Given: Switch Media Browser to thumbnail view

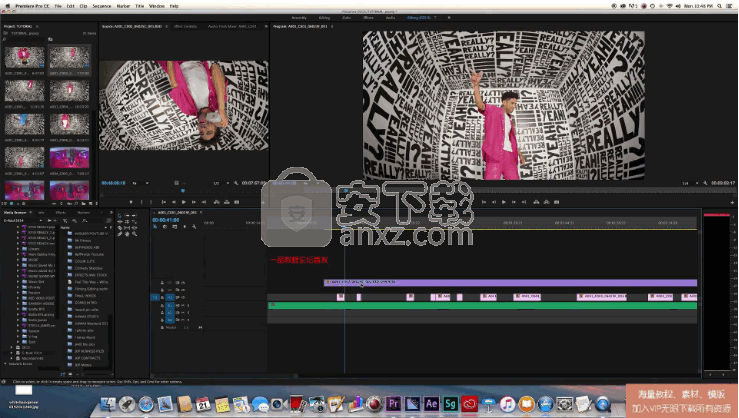Looking at the screenshot, I should pyautogui.click(x=70, y=375).
